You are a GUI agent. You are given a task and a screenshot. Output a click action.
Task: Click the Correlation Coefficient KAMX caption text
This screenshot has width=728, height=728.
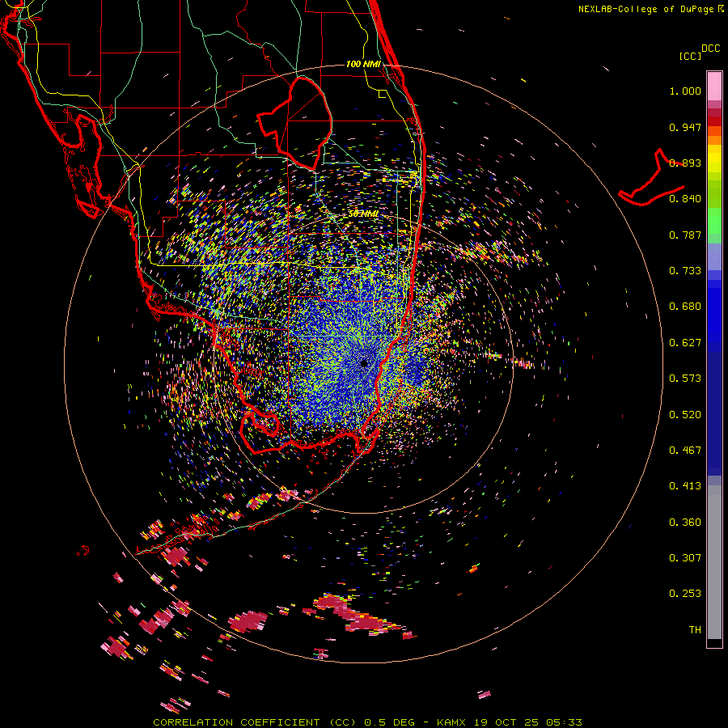click(367, 722)
